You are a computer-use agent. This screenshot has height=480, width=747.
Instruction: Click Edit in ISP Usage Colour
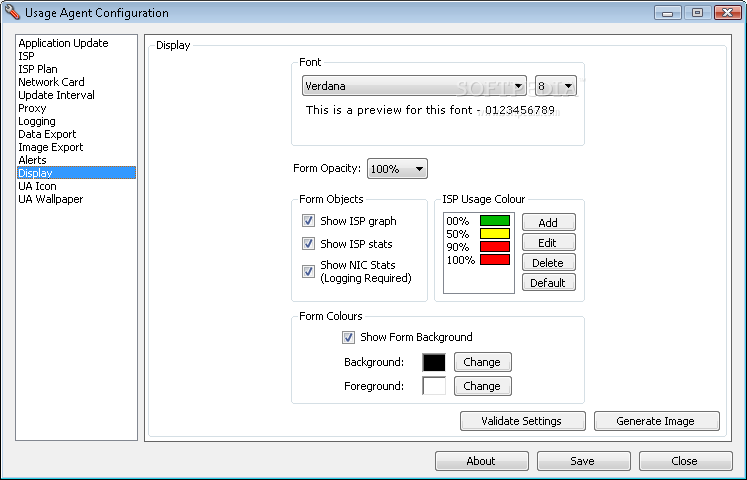548,242
